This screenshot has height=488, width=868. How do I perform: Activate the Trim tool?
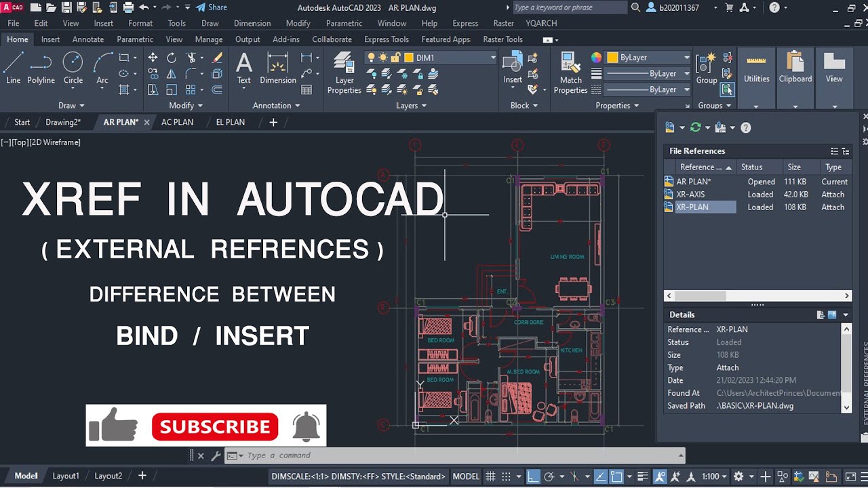click(191, 58)
